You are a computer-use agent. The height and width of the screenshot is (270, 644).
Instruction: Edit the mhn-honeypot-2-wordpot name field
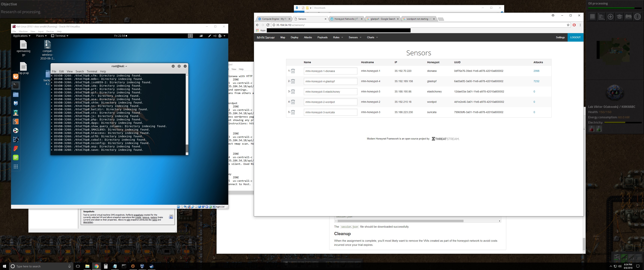click(330, 102)
